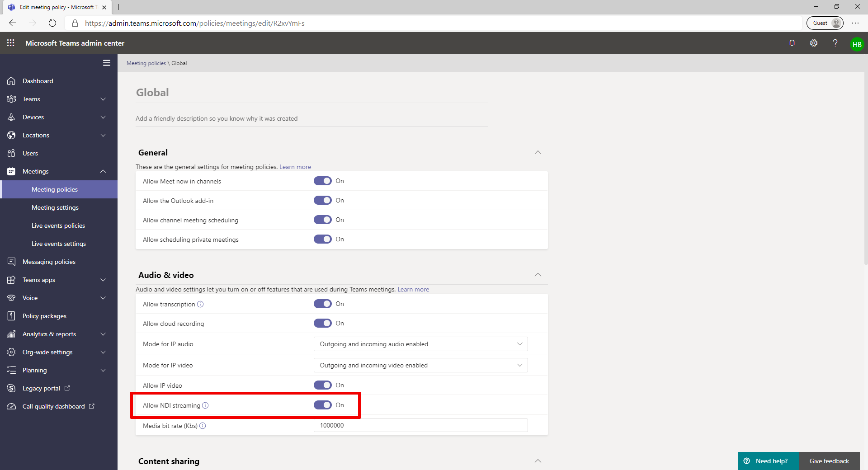Click the Messaging policies icon

(x=11, y=262)
